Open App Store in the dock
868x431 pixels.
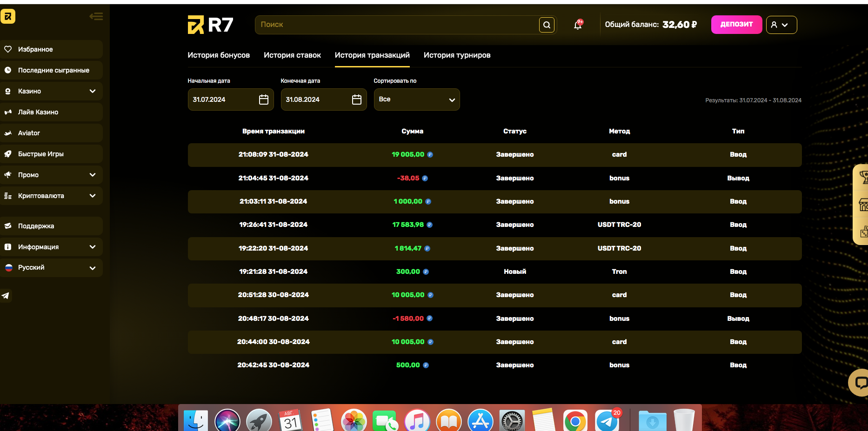point(481,421)
